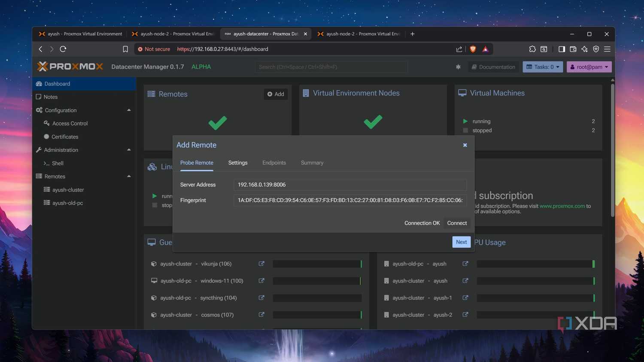The height and width of the screenshot is (362, 644).
Task: Click the theme settings asterisk icon
Action: (458, 67)
